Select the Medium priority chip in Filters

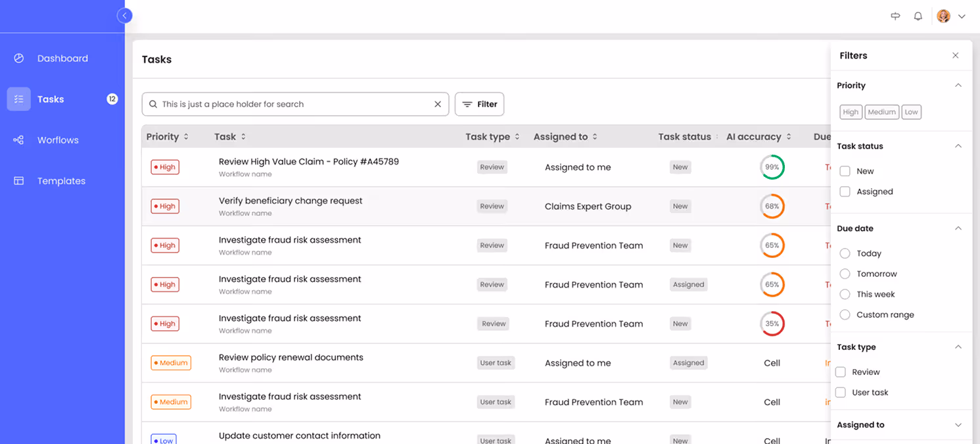(882, 112)
